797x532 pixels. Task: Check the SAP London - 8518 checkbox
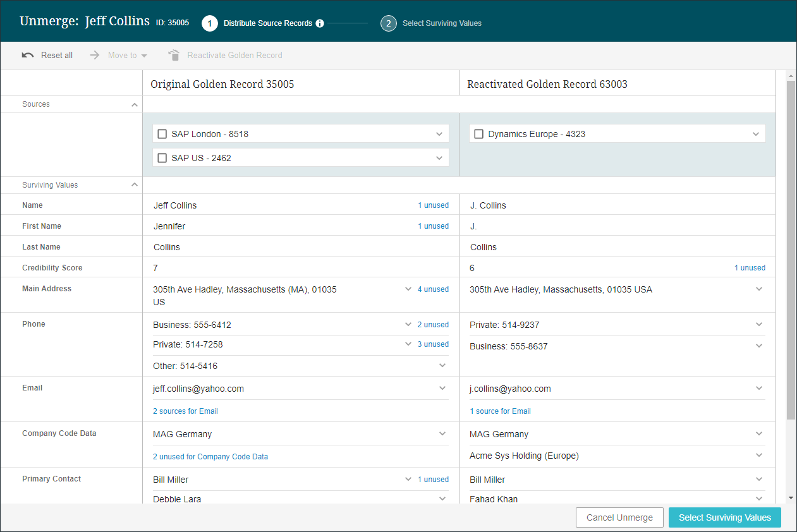click(162, 134)
